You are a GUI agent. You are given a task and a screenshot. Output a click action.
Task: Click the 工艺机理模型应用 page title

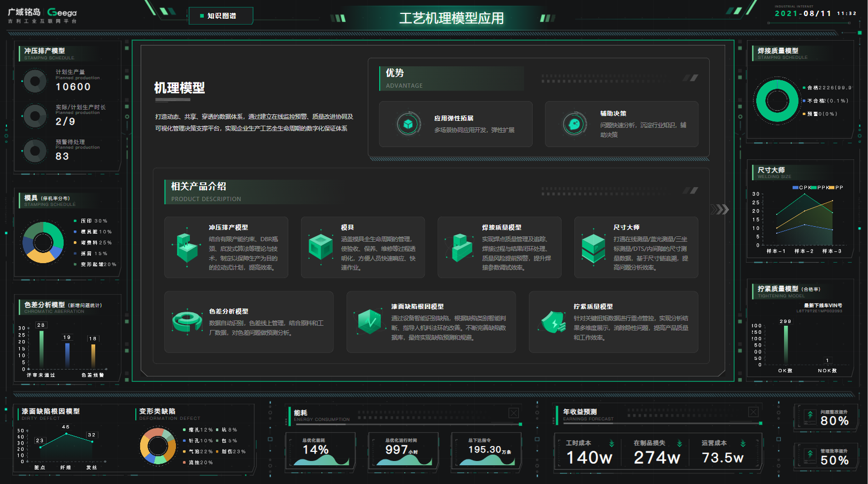click(x=451, y=18)
